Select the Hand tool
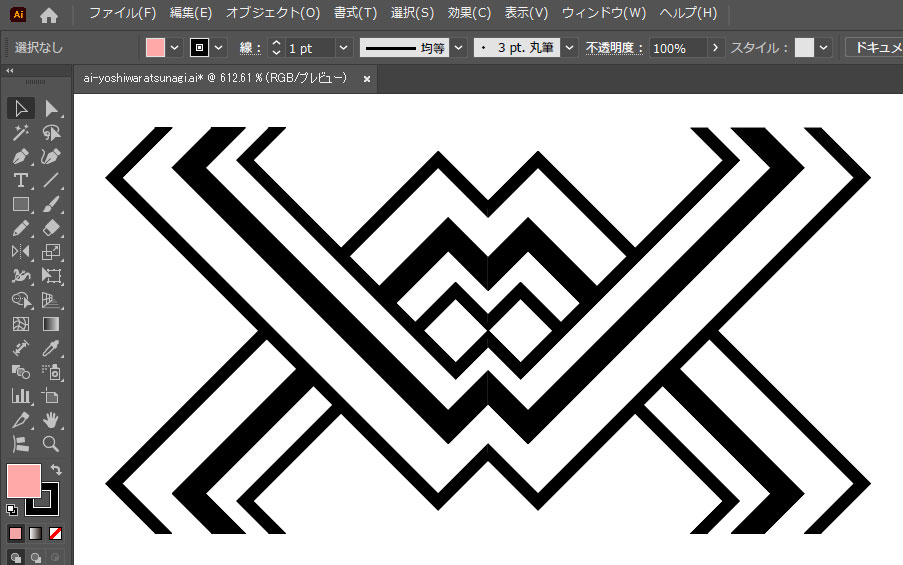Viewport: 903px width, 565px height. [52, 420]
